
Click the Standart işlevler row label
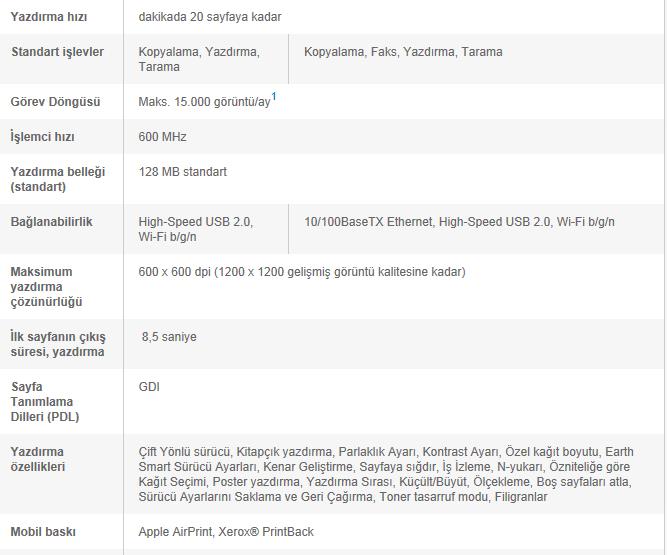click(x=57, y=52)
